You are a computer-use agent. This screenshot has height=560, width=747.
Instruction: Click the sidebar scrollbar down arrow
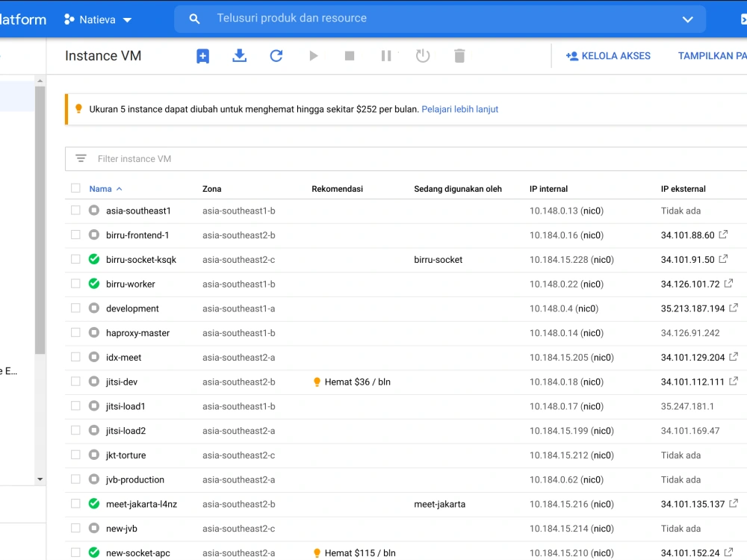pos(40,479)
